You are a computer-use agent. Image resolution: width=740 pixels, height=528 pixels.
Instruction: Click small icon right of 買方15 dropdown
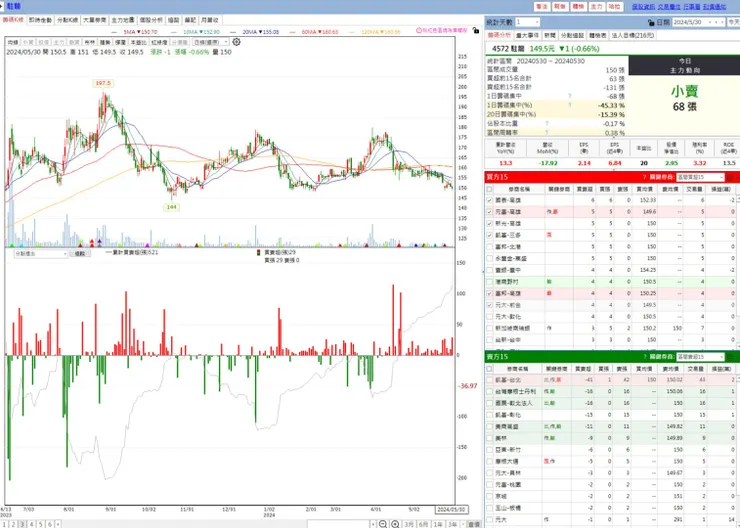click(x=730, y=177)
